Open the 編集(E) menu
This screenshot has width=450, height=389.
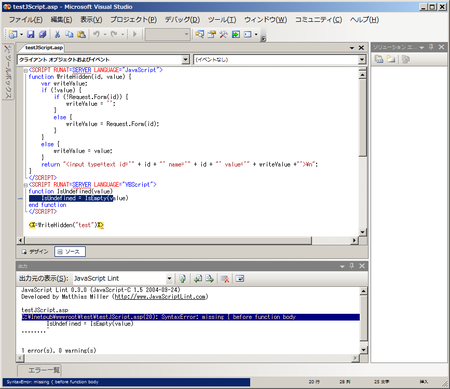pyautogui.click(x=61, y=20)
